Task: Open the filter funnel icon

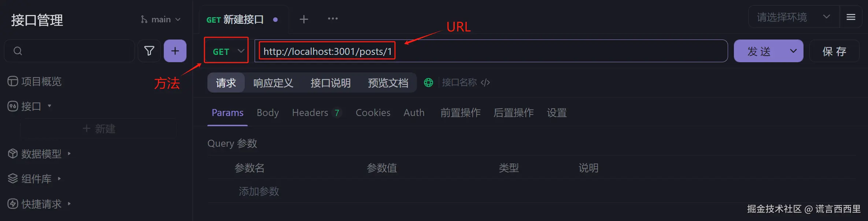Action: 149,51
